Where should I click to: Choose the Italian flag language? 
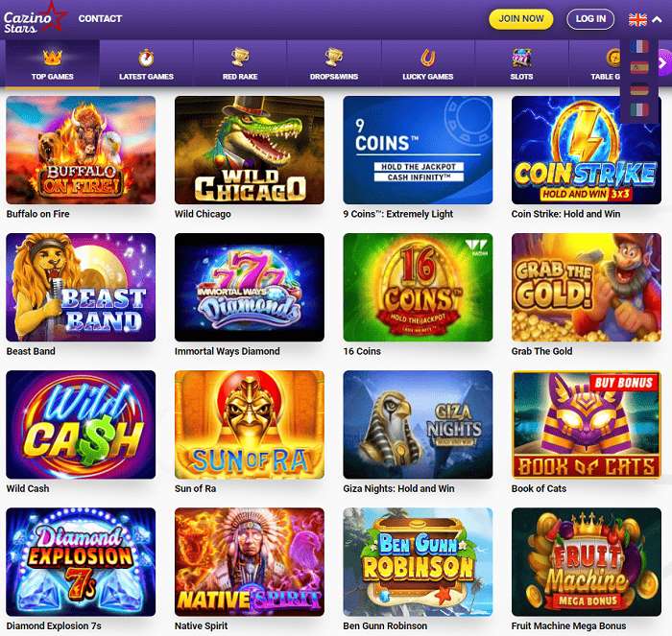639,110
